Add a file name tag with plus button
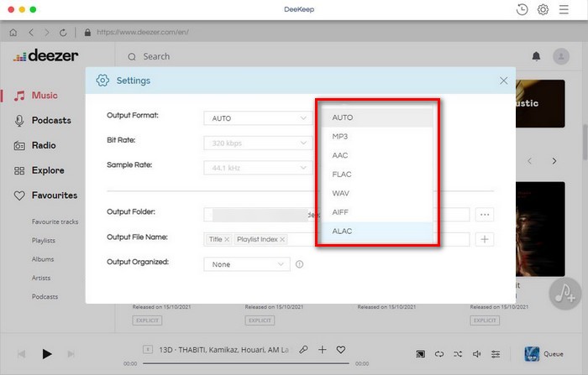This screenshot has height=375, width=588. [485, 239]
